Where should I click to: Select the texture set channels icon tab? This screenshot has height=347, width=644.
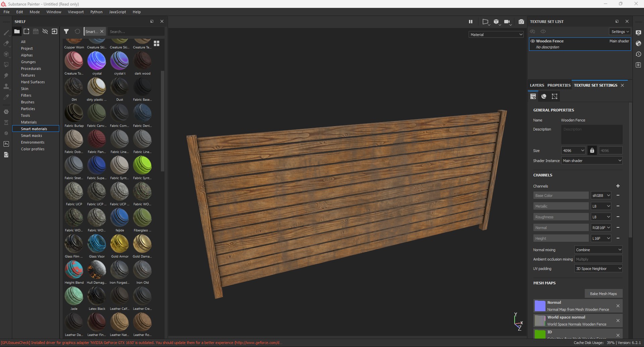[x=533, y=96]
